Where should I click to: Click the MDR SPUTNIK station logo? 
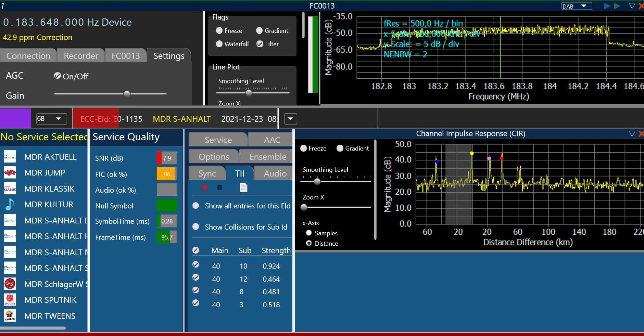[x=10, y=300]
